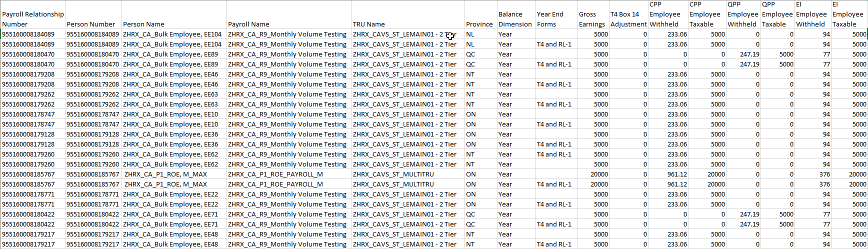This screenshot has width=868, height=249.
Task: Select the Province column header
Action: (x=479, y=24)
